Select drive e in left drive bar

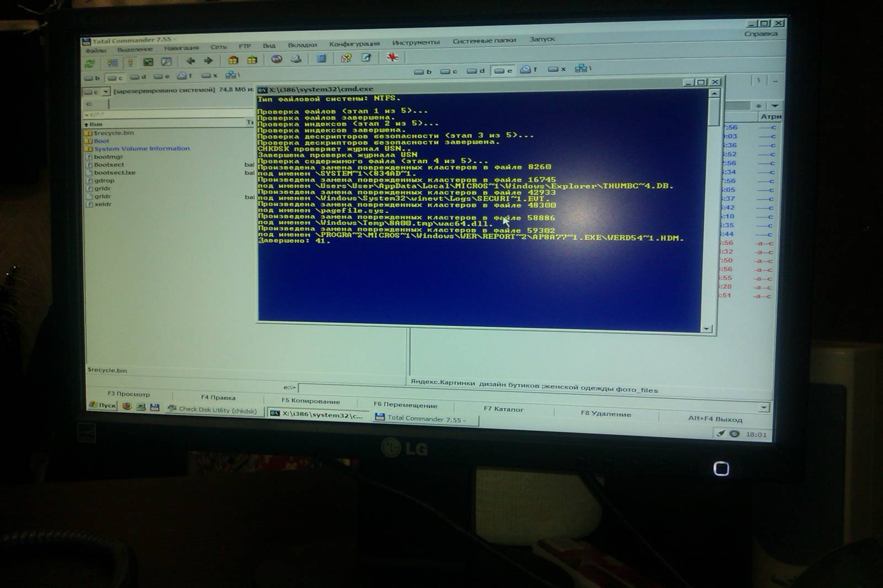(162, 77)
